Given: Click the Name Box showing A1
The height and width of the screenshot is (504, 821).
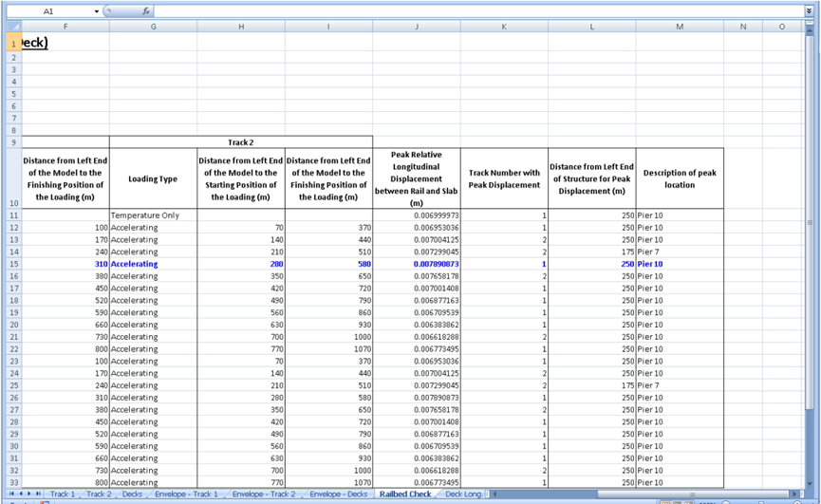Looking at the screenshot, I should (47, 11).
